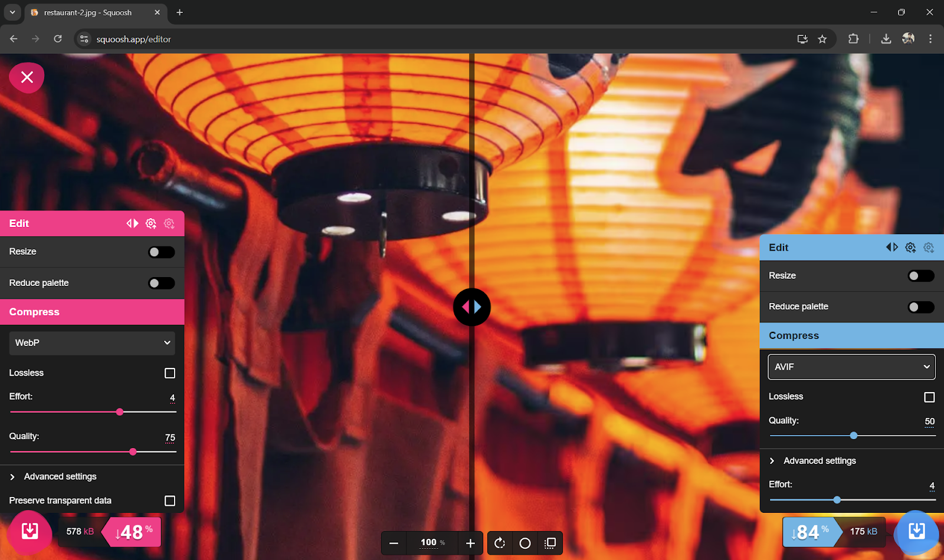The width and height of the screenshot is (944, 560).
Task: Open the AVIF format dropdown
Action: pos(851,367)
